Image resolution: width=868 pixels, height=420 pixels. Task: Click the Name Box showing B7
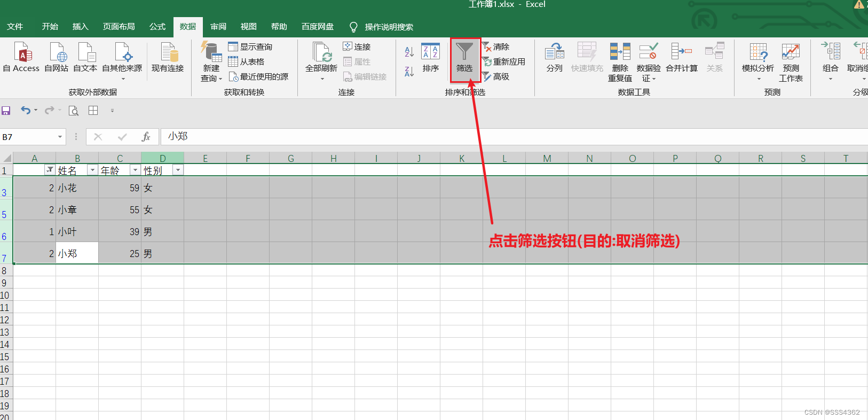[x=28, y=137]
